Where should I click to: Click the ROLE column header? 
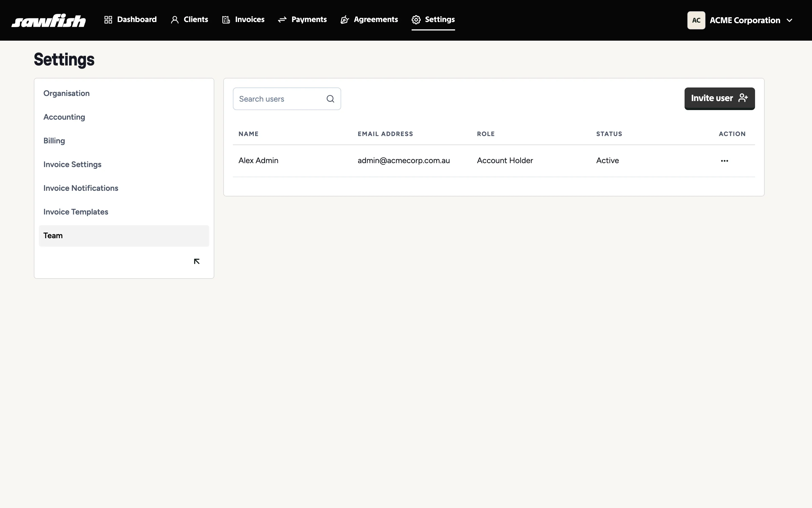pyautogui.click(x=486, y=134)
